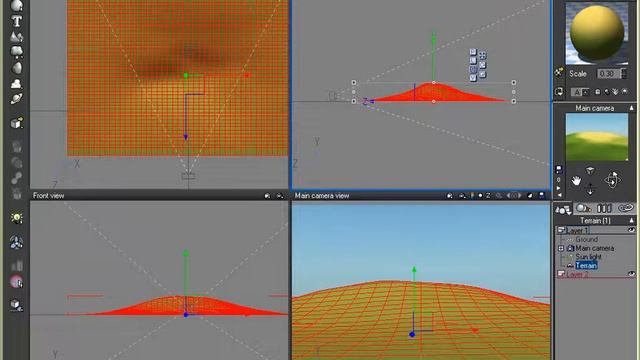
Task: Click zoom out icon on Front view bar
Action: coord(280,196)
